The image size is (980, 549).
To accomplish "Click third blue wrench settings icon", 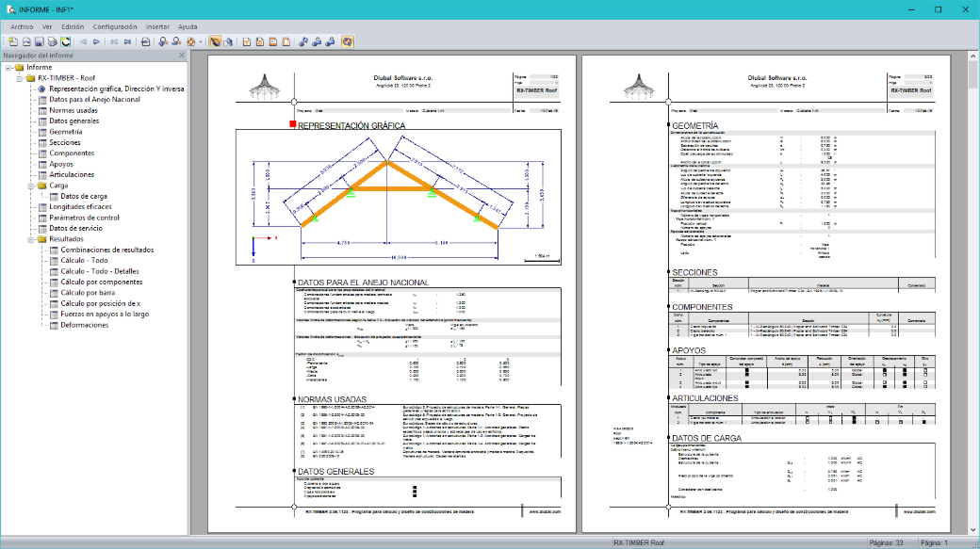I will (330, 41).
